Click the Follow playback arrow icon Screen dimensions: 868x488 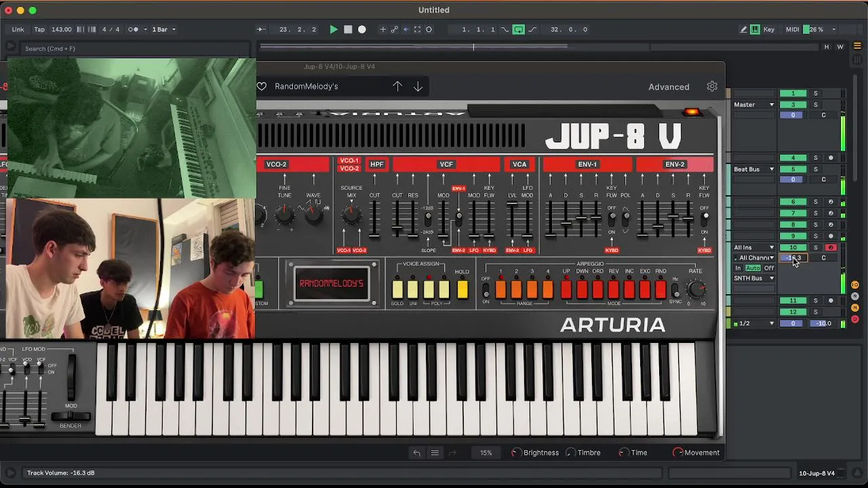260,29
